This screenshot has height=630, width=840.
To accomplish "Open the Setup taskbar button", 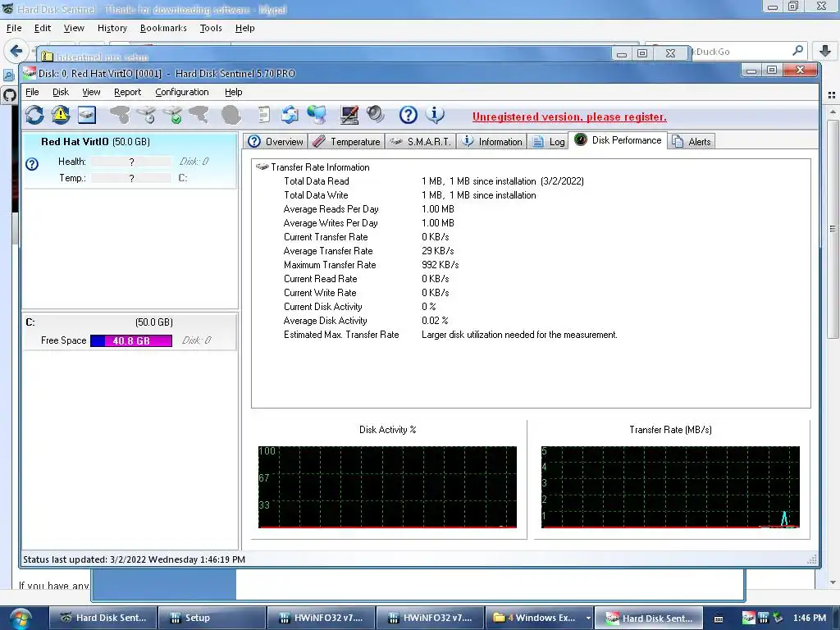I will (212, 618).
